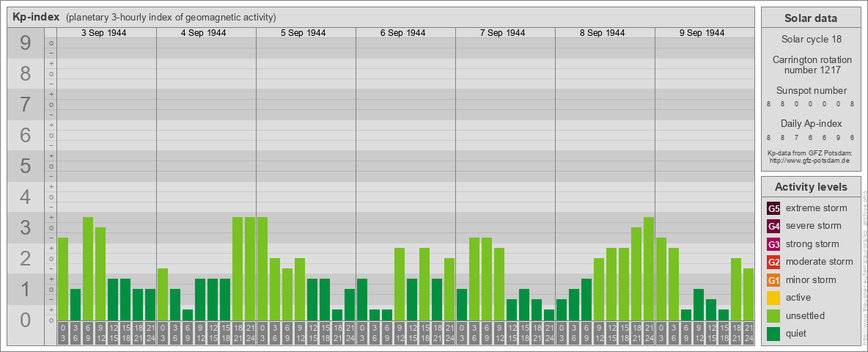
Task: Click the Kp scale number 3
Action: click(x=25, y=227)
